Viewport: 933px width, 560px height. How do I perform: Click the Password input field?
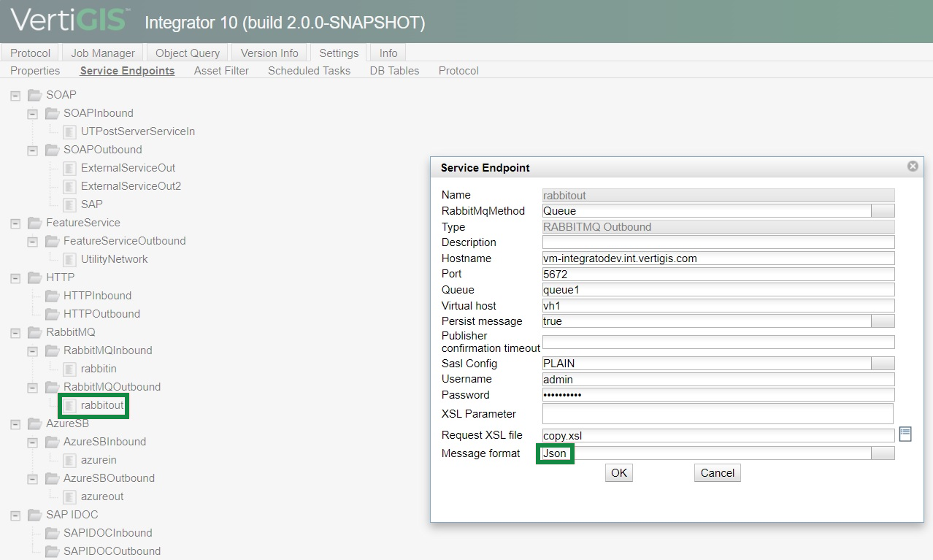coord(718,395)
